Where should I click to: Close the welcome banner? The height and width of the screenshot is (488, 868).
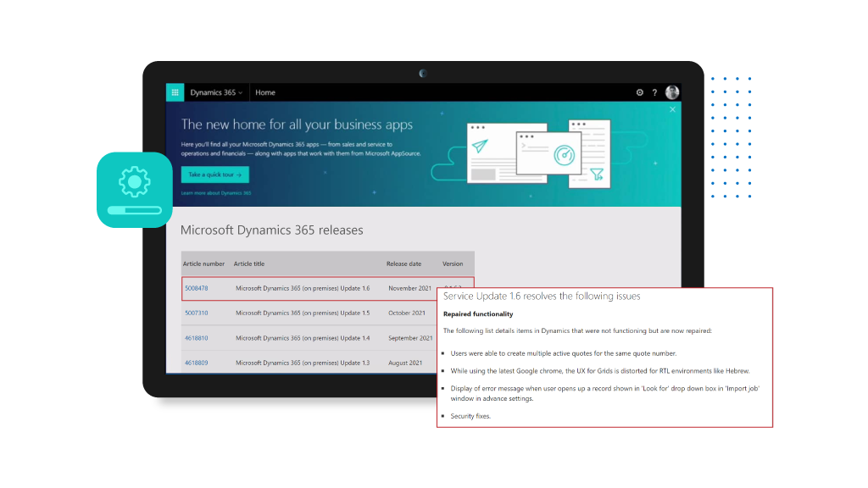[x=672, y=109]
